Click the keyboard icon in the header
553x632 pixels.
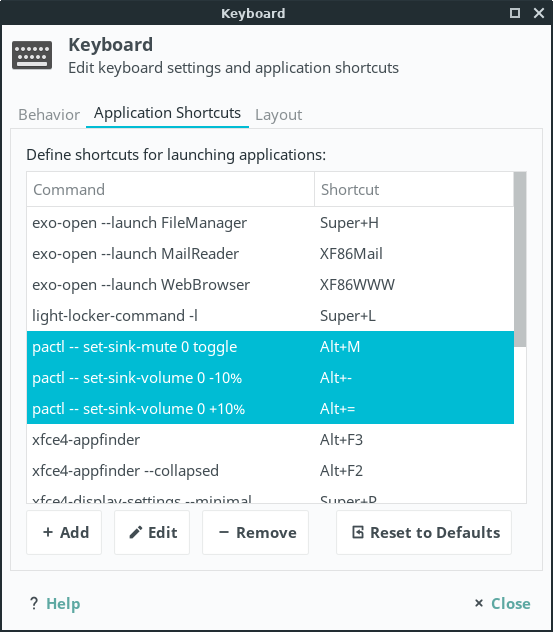32,55
